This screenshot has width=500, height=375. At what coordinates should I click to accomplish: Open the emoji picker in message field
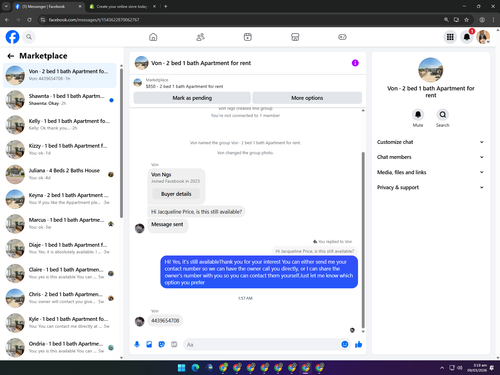tap(345, 344)
